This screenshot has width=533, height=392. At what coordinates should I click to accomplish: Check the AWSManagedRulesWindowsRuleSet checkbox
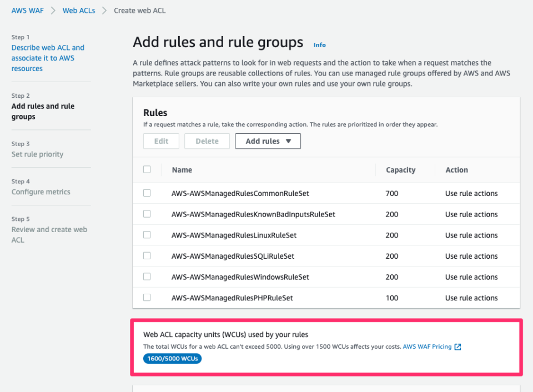coord(147,277)
